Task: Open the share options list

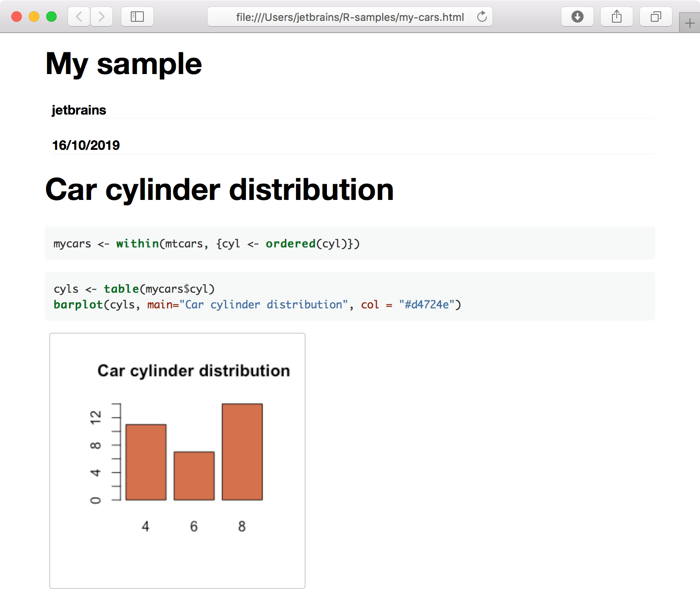Action: pos(616,17)
